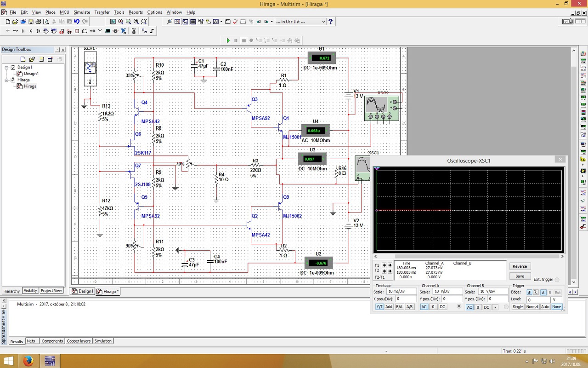Click the Timebase Scale input field
The height and width of the screenshot is (368, 588).
[x=401, y=292]
